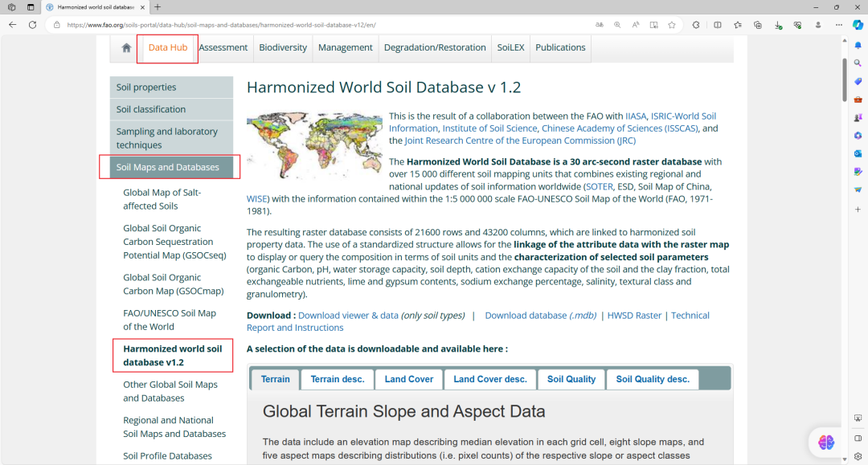Click Download viewer & data link
Viewport: 868px width, 465px height.
coord(348,315)
